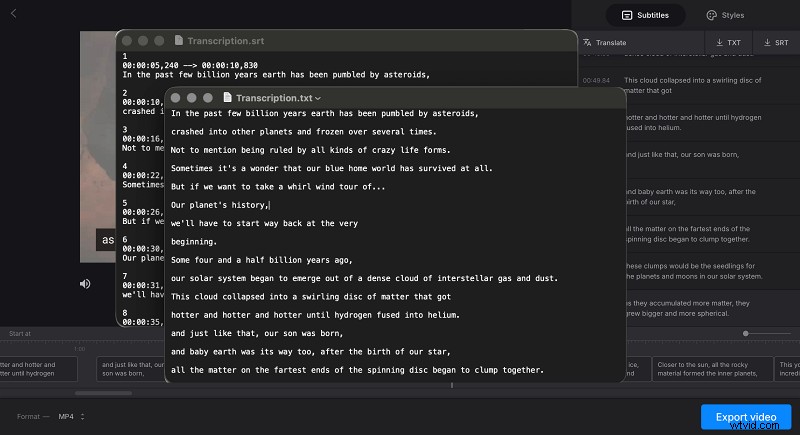Click the Translate language icon

pos(588,43)
